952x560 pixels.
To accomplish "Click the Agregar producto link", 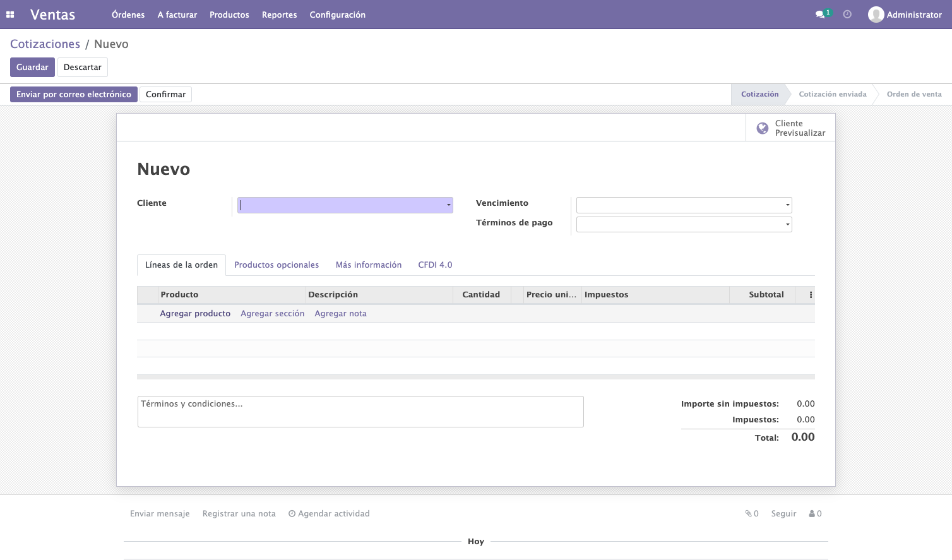I will click(x=195, y=314).
